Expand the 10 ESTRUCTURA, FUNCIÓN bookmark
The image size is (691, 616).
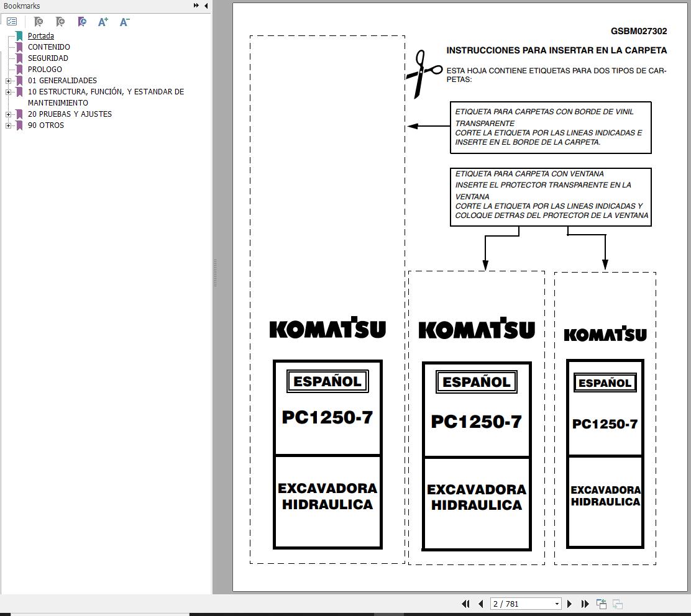pyautogui.click(x=8, y=92)
